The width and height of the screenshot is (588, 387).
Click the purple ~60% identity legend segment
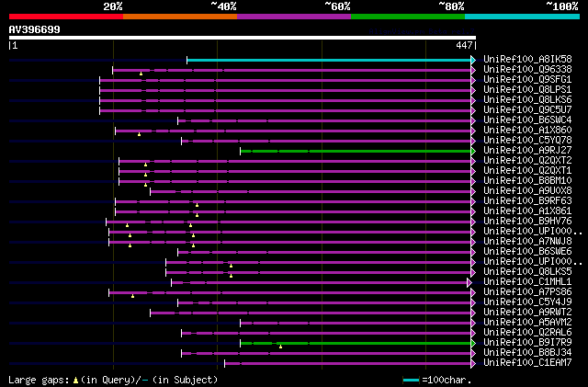click(x=294, y=17)
